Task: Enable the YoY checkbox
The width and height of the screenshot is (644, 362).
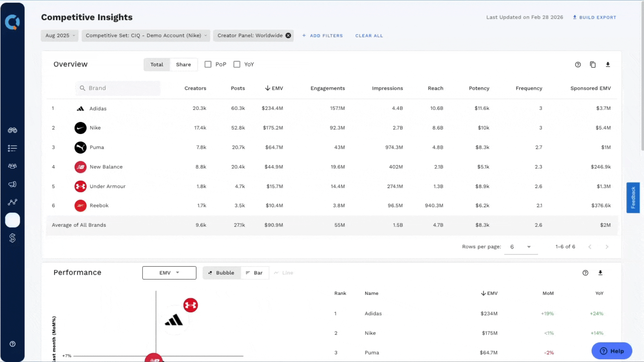Action: pos(237,64)
